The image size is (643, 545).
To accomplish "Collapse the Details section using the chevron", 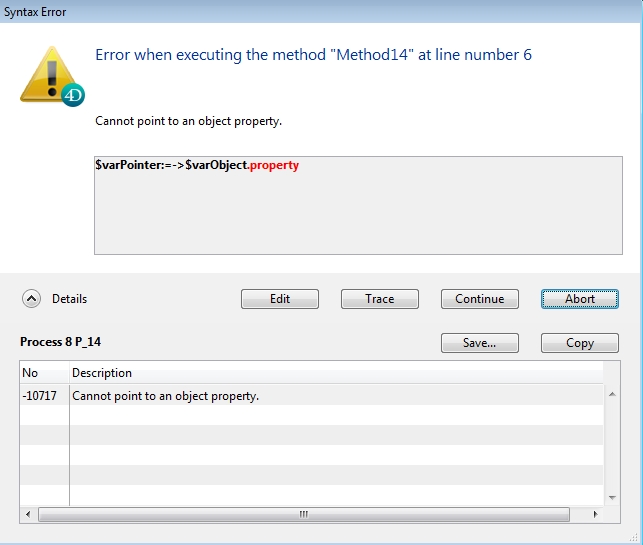I will [31, 299].
